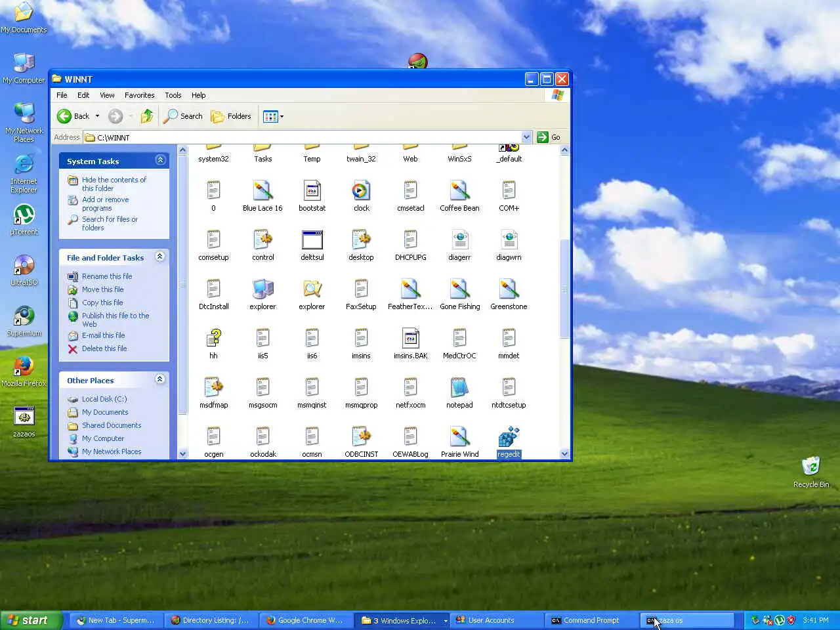Image resolution: width=840 pixels, height=630 pixels.
Task: Open the Supermium desktop shortcut
Action: click(x=24, y=321)
